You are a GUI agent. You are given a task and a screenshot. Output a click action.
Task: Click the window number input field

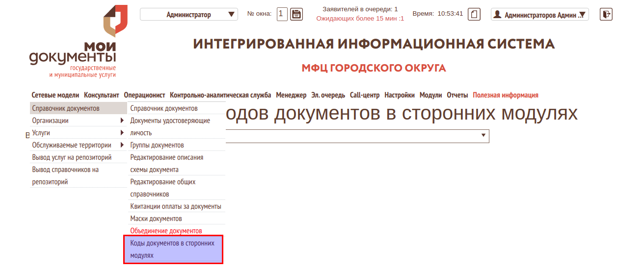coord(282,14)
